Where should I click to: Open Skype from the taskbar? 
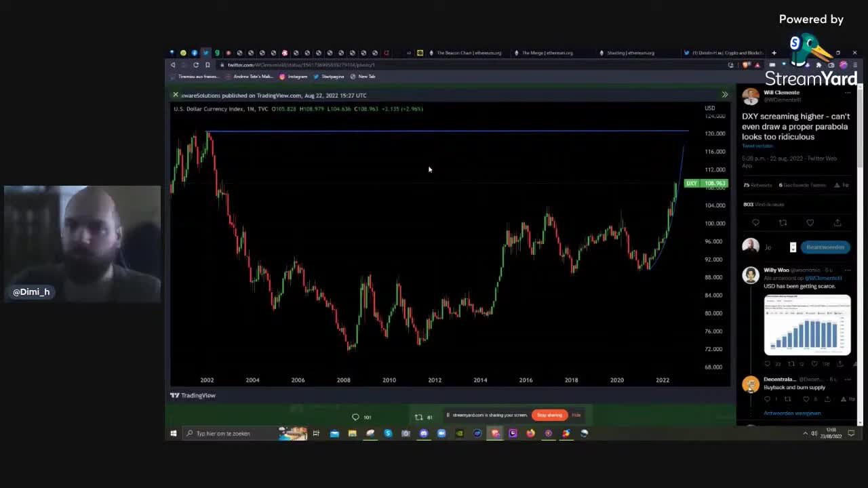pos(388,433)
